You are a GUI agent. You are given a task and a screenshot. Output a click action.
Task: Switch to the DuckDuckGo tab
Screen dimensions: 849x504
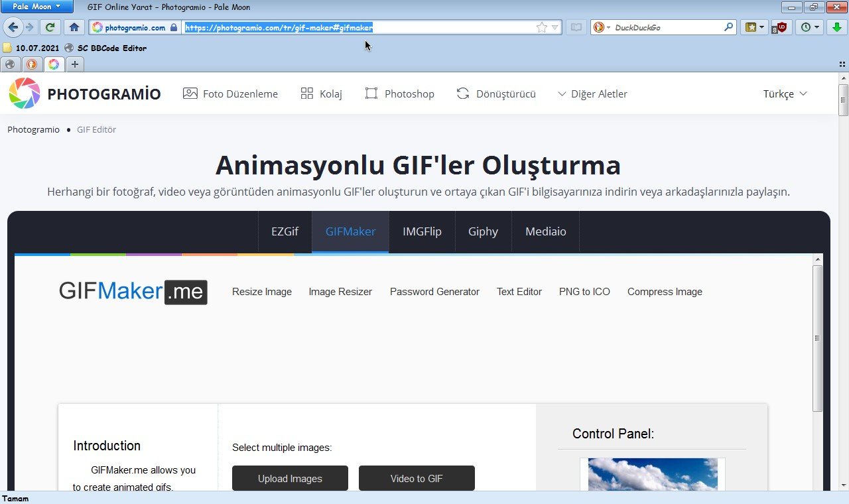coord(31,64)
